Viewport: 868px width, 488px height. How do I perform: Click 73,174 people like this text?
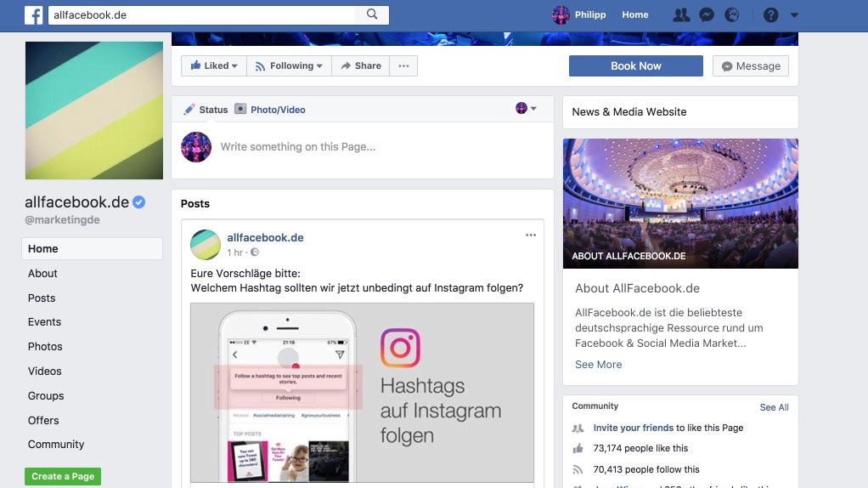coord(640,448)
